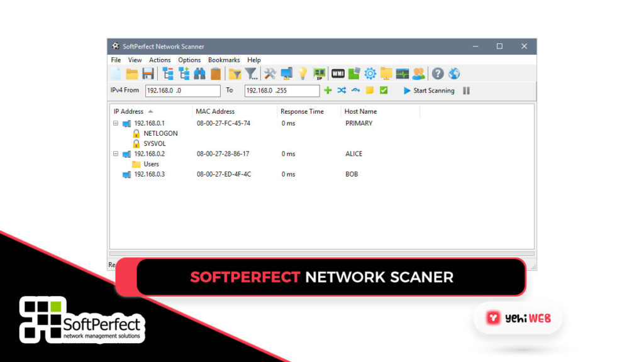Click the light bulb toolbar icon
The width and height of the screenshot is (644, 362).
(303, 74)
